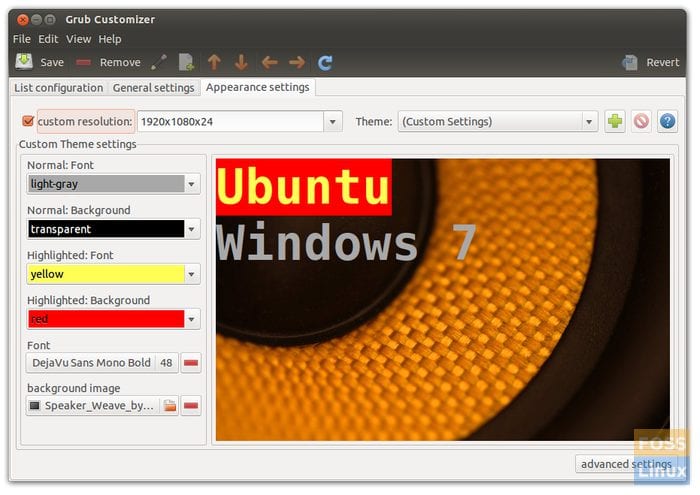The height and width of the screenshot is (495, 700).
Task: Expand Highlighted Font yellow dropdown arrow
Action: coord(192,274)
